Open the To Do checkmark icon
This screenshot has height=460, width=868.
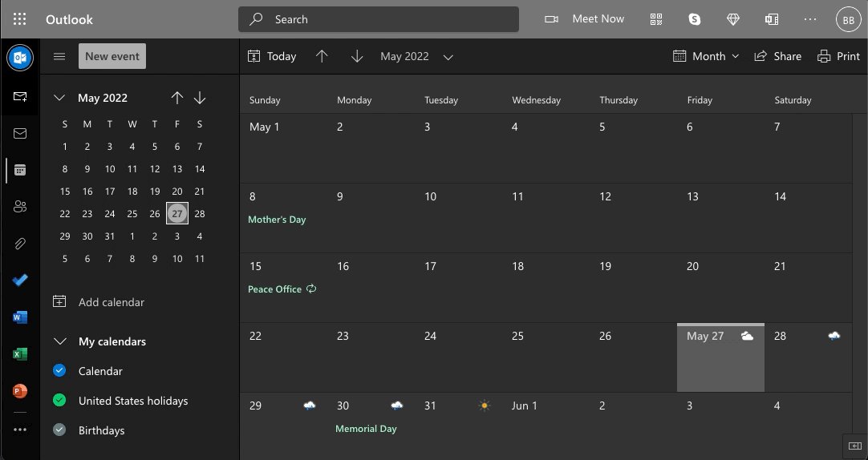20,280
